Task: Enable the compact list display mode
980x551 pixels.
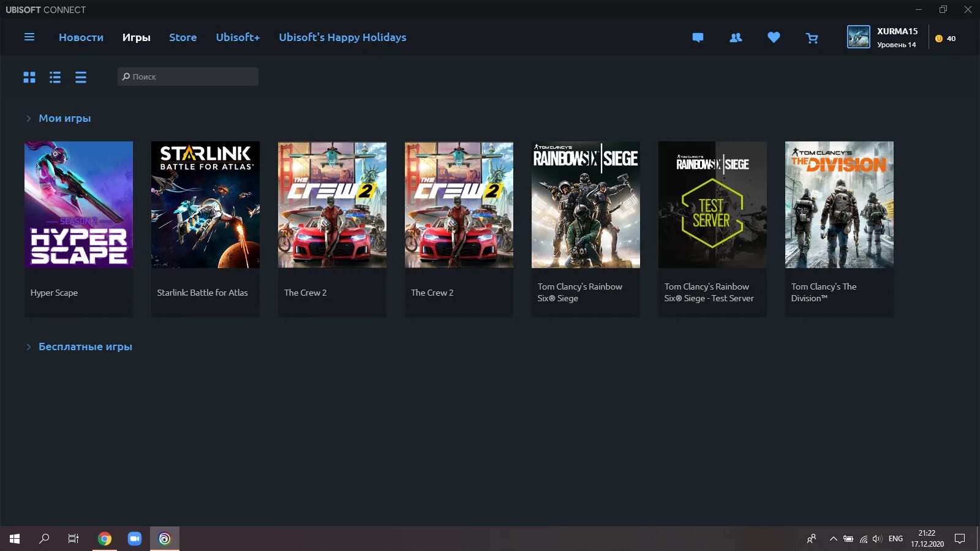Action: pos(80,77)
